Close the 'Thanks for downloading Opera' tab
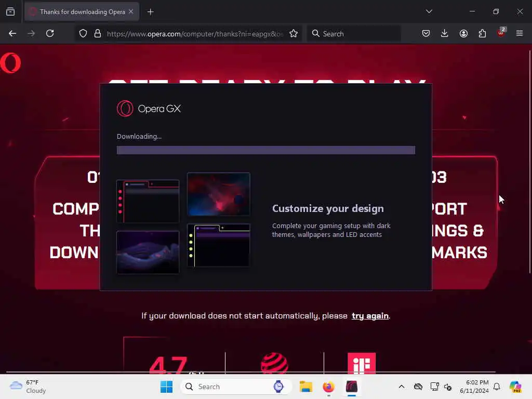This screenshot has width=532, height=399. coord(131,11)
